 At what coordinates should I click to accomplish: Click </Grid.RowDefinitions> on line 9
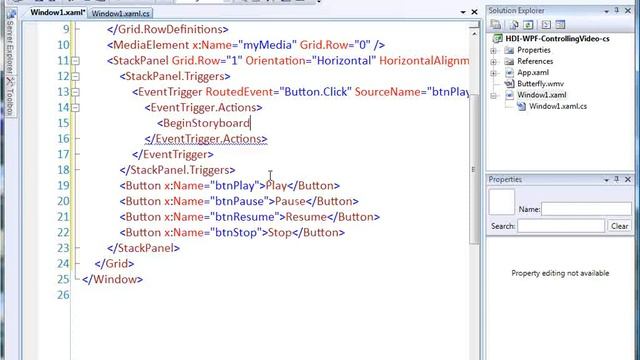point(168,29)
